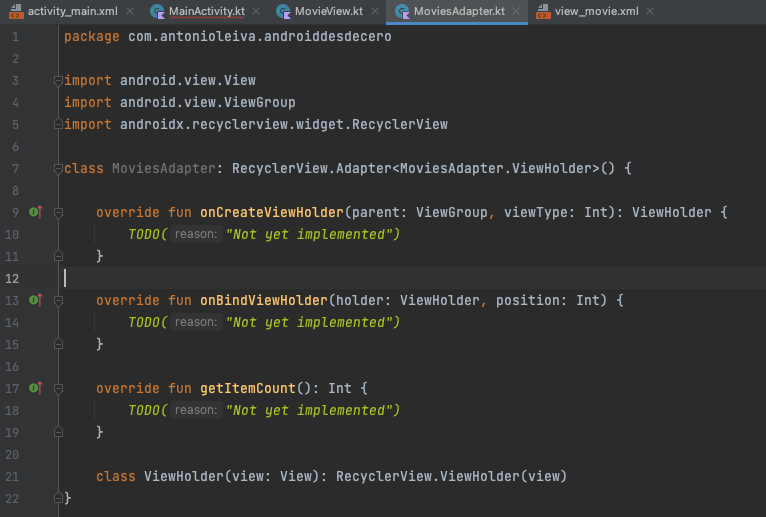Close the activity_main.xml tab
Screen dimensions: 766x517
(130, 11)
